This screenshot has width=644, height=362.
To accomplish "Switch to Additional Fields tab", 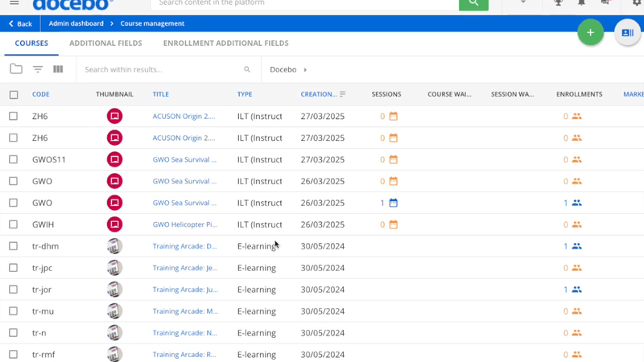I will click(105, 43).
